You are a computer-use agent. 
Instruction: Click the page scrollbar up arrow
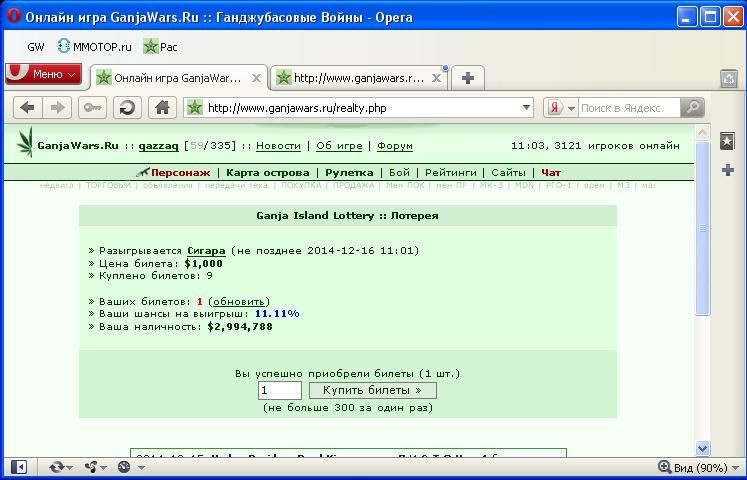pos(702,132)
